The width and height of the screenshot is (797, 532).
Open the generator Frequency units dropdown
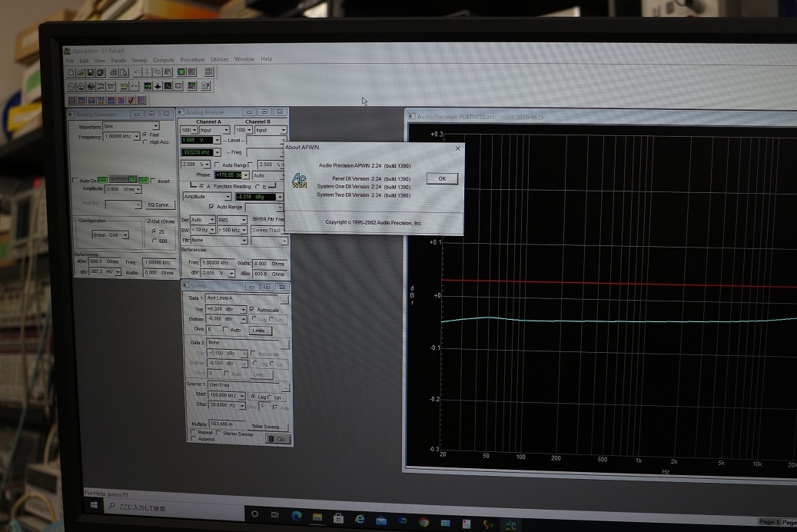tap(137, 136)
